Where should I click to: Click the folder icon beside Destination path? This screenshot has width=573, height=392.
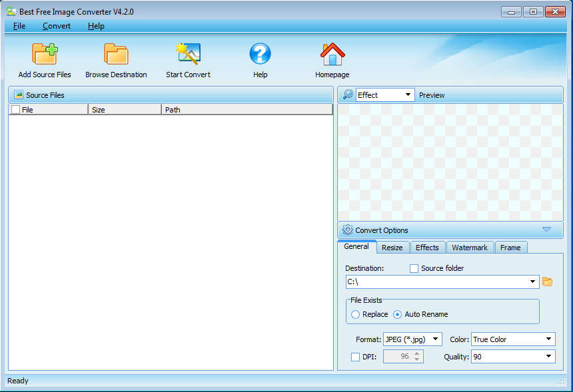tap(548, 282)
